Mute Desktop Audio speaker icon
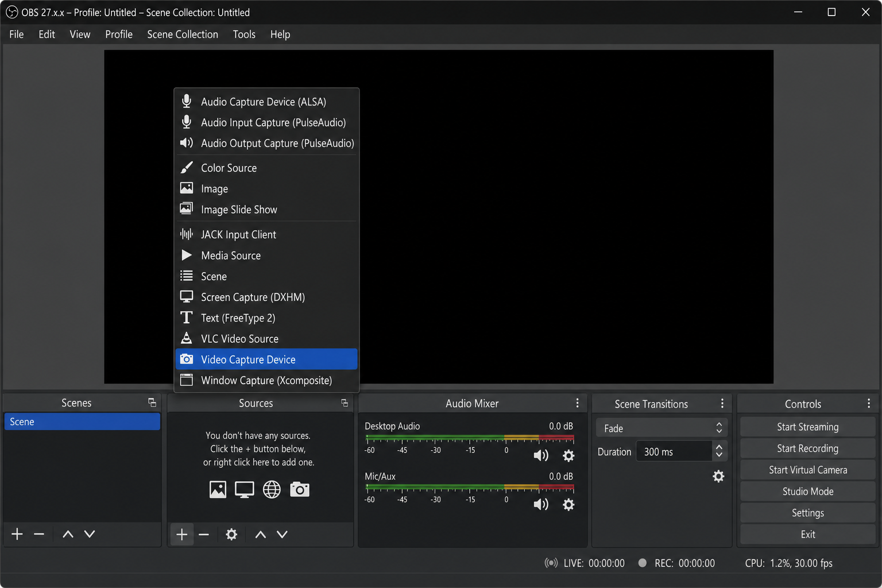The image size is (882, 588). (541, 456)
